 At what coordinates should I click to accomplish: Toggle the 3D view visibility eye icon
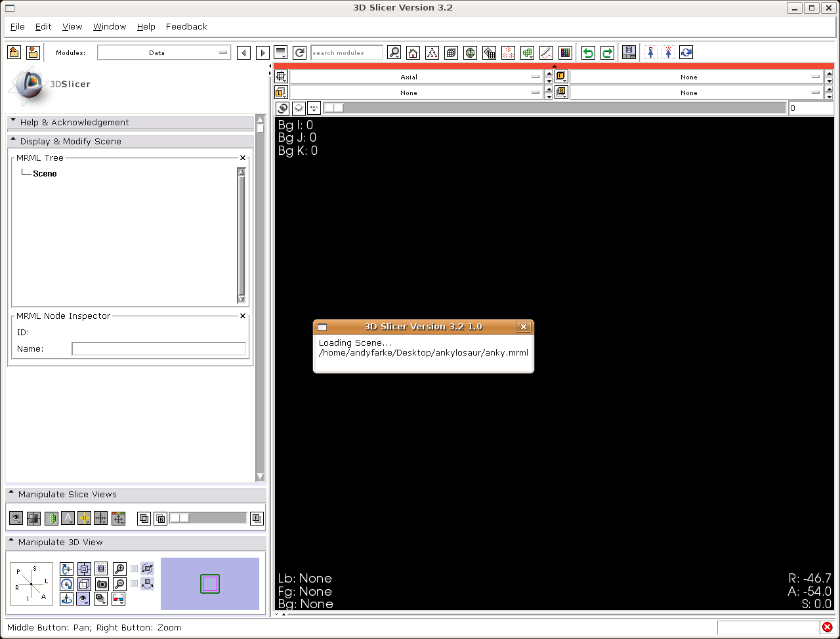(83, 598)
